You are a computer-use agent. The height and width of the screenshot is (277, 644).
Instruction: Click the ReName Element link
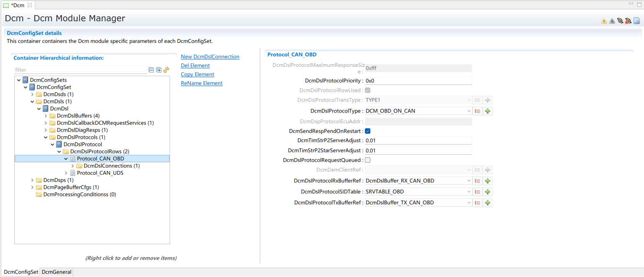[202, 83]
